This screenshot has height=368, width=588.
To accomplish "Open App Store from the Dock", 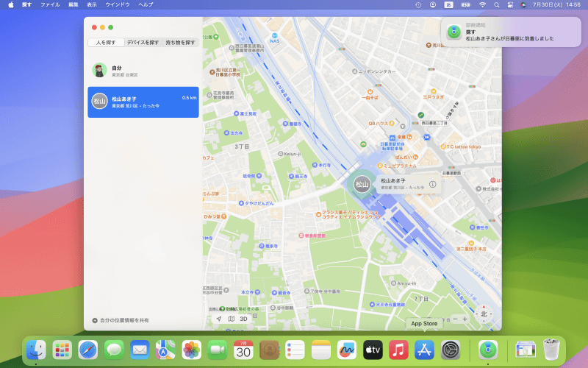I will [425, 350].
